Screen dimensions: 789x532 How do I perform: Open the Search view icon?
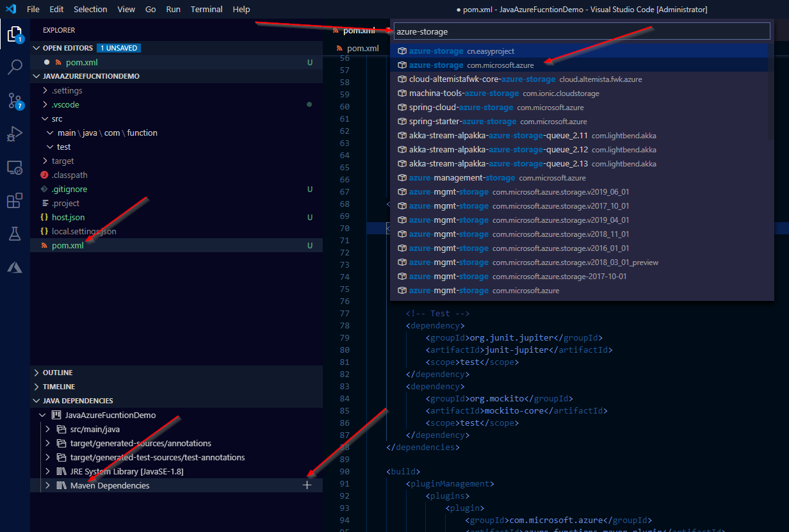15,67
